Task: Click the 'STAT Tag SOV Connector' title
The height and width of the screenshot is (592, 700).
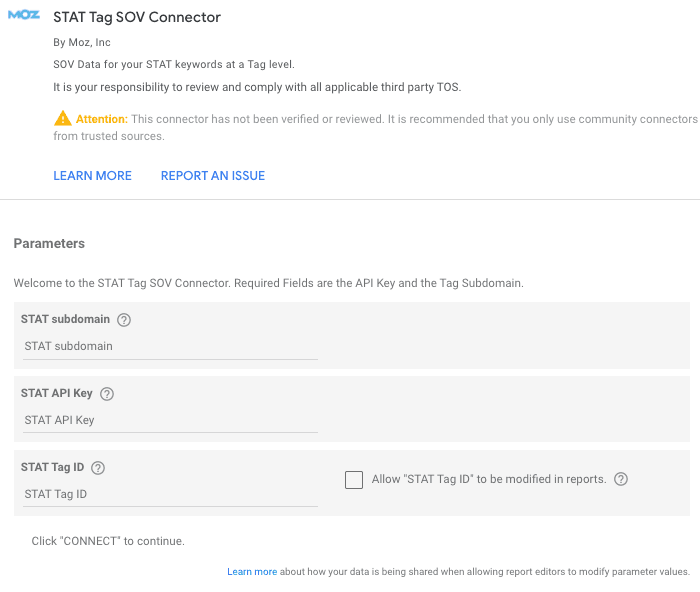Action: point(137,17)
